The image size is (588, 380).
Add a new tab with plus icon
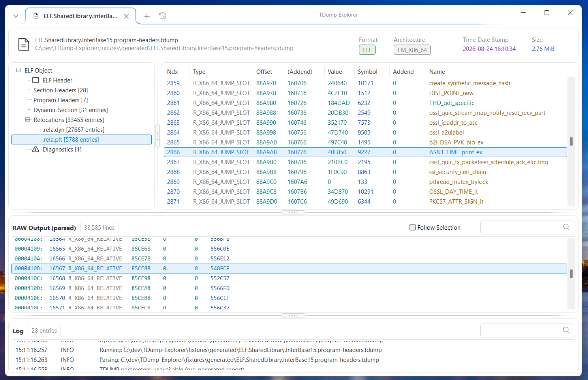point(147,16)
